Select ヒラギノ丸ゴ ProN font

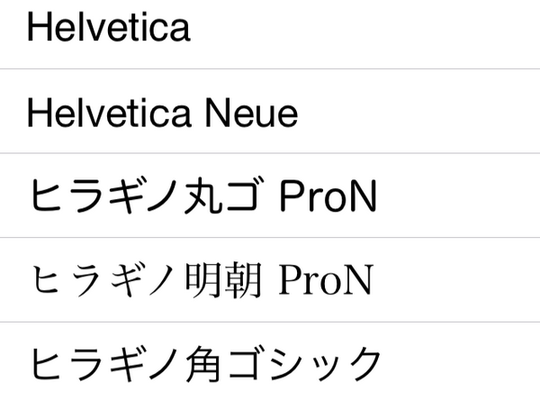(x=270, y=195)
